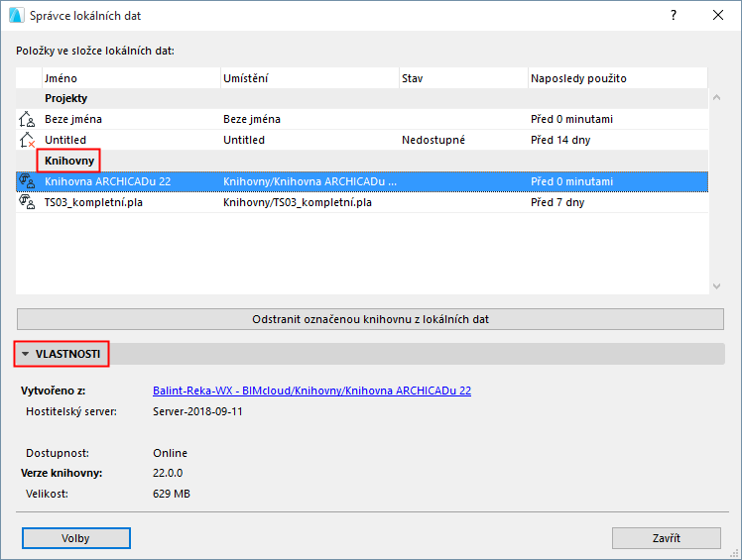
Task: Click the Před 7 dny cell
Action: coord(557,202)
